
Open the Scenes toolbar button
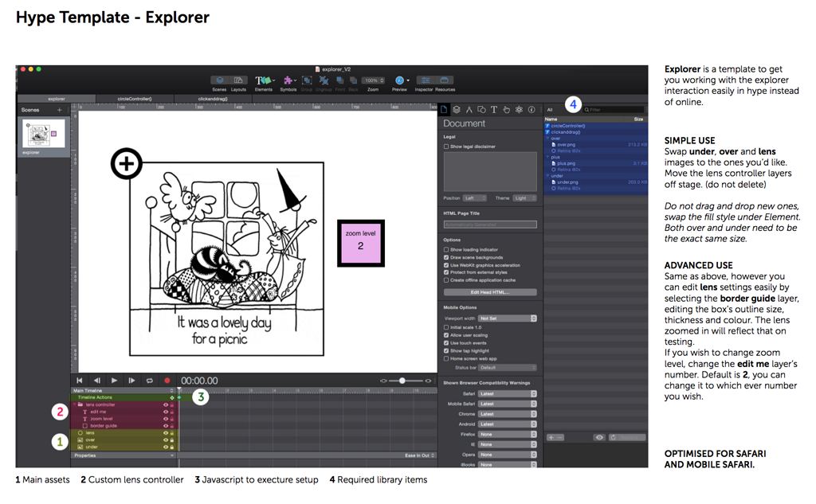click(219, 80)
